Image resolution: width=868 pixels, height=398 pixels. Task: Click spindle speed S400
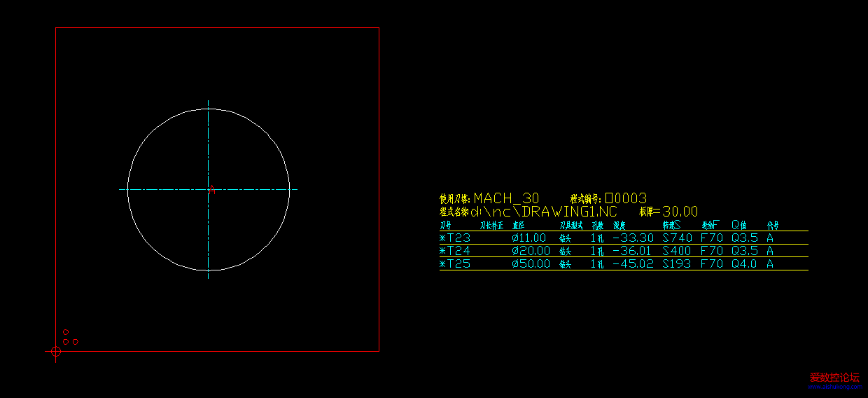pos(677,251)
